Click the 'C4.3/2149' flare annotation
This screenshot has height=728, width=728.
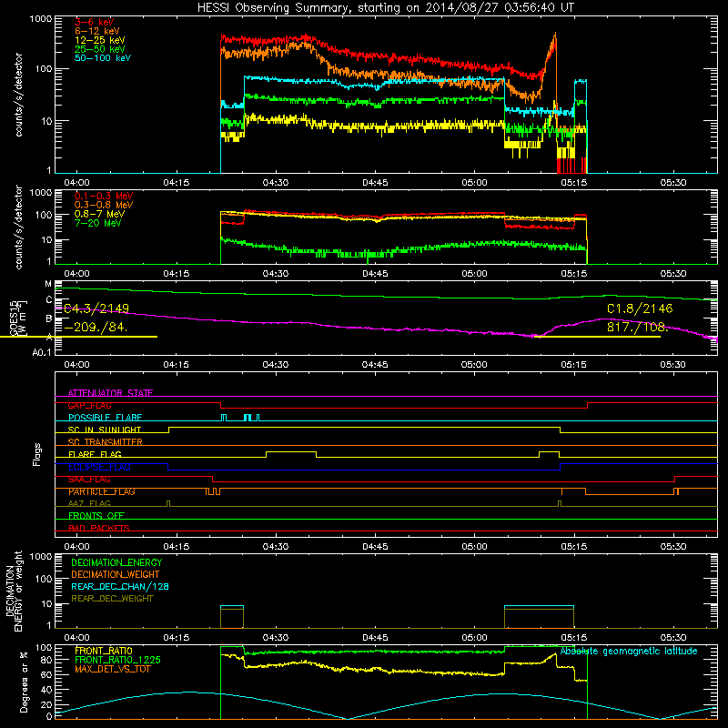pos(96,308)
